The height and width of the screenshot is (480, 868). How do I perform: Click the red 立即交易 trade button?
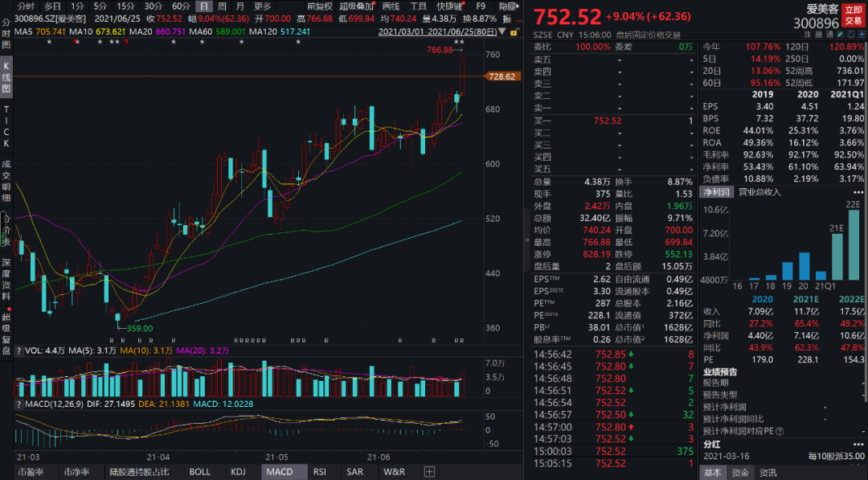pyautogui.click(x=853, y=15)
